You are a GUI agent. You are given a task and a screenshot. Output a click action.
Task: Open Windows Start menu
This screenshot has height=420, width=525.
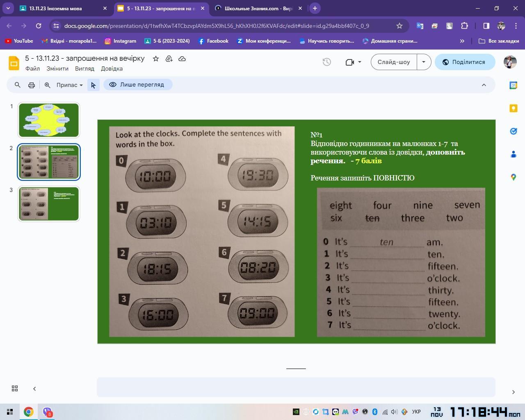pyautogui.click(x=10, y=412)
